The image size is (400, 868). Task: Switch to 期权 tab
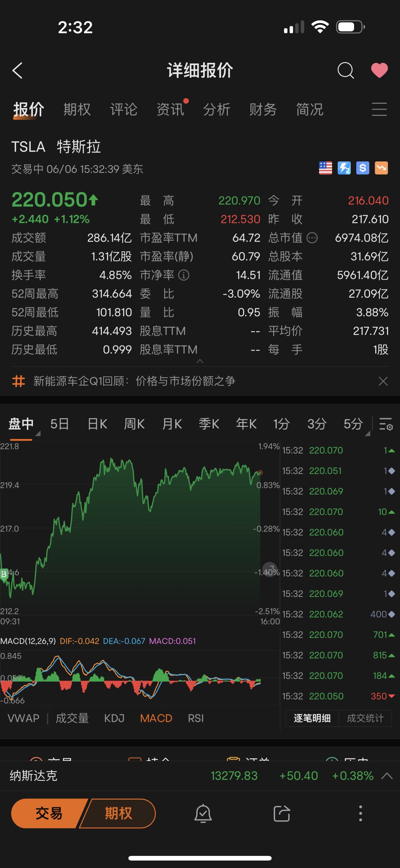click(77, 110)
